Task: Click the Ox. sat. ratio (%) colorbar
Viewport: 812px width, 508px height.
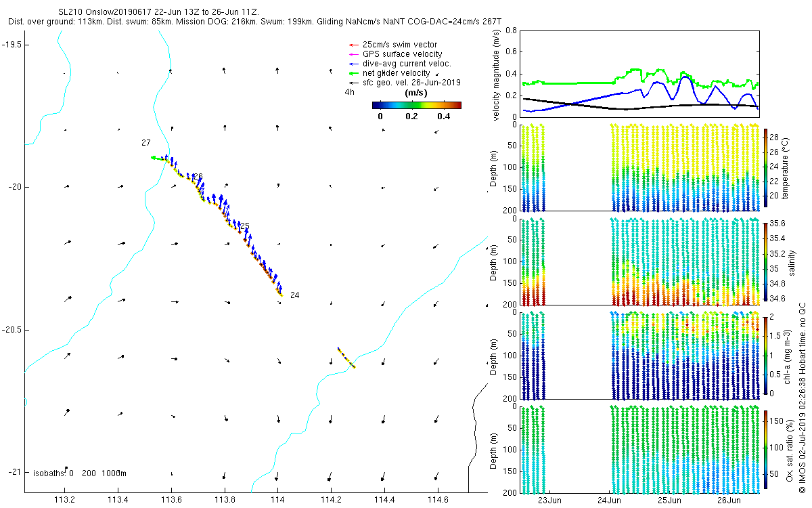Action: (x=766, y=451)
